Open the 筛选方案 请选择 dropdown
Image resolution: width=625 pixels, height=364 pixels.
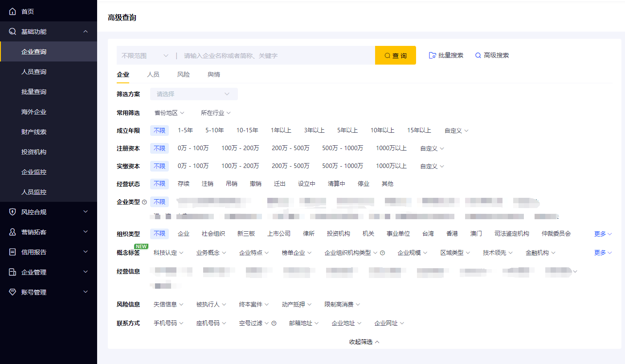(194, 94)
